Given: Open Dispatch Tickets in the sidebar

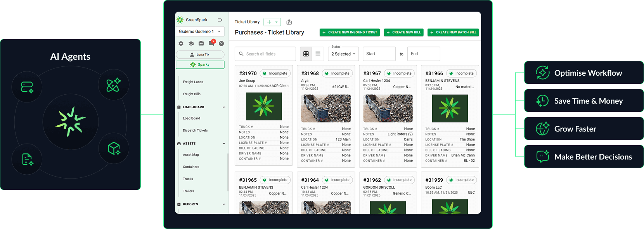Looking at the screenshot, I should pyautogui.click(x=195, y=130).
